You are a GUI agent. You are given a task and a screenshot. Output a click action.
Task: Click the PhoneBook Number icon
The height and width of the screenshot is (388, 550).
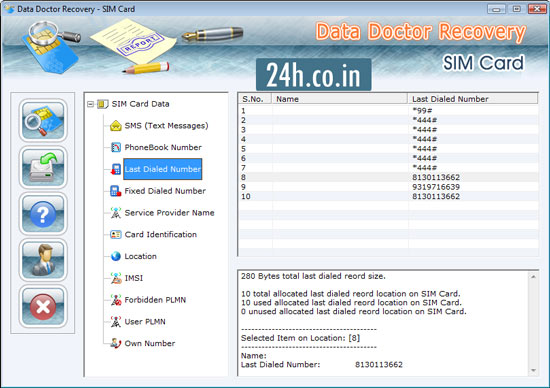[116, 147]
